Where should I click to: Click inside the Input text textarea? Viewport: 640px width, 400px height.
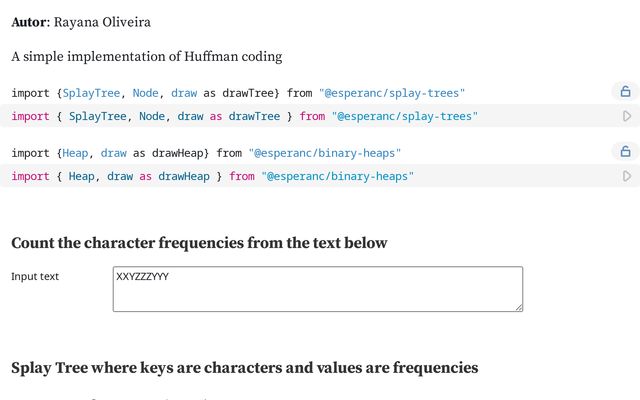tap(317, 289)
